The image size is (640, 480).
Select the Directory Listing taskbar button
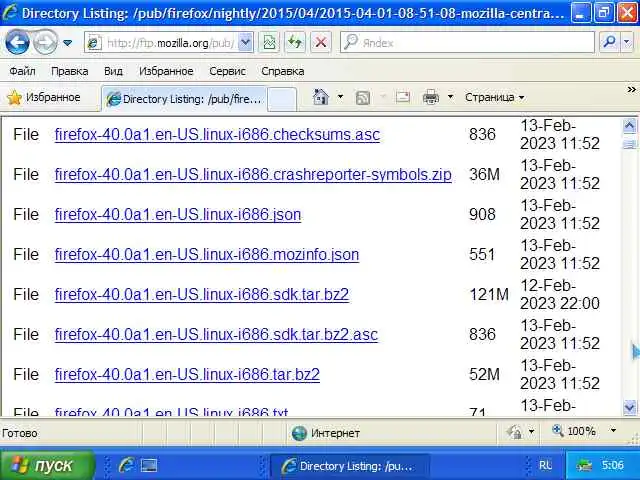click(349, 466)
